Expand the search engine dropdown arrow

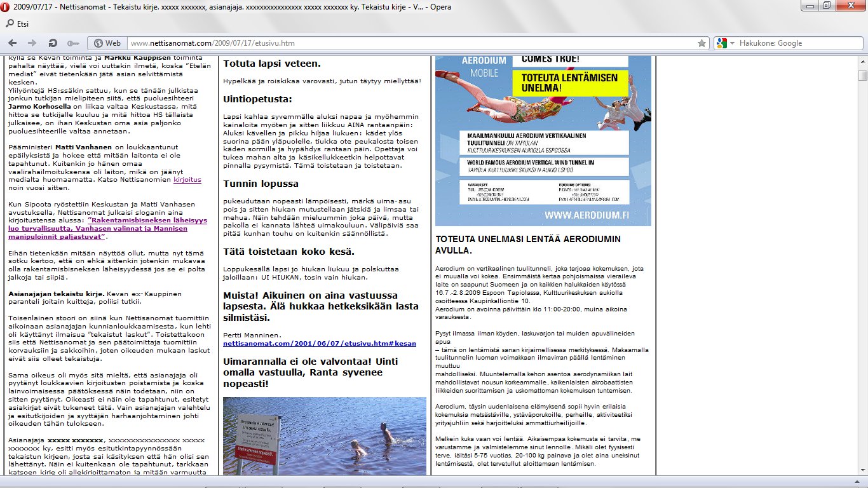(731, 43)
